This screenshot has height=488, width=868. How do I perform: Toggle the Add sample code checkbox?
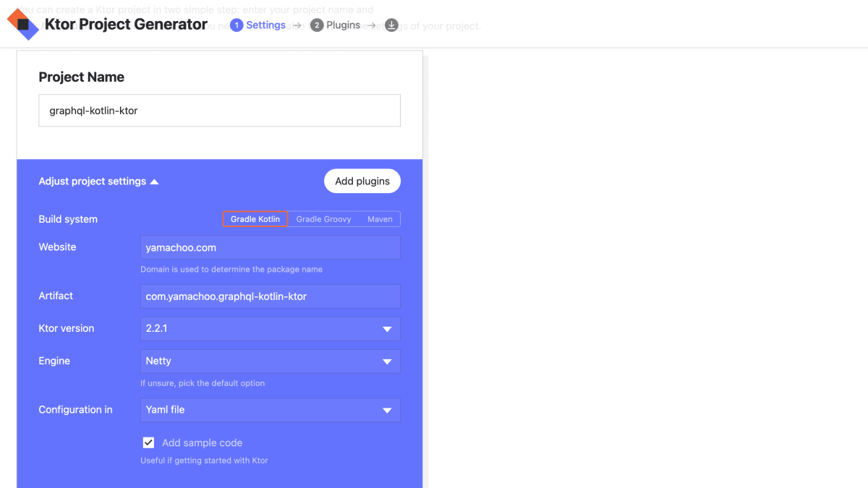point(148,442)
